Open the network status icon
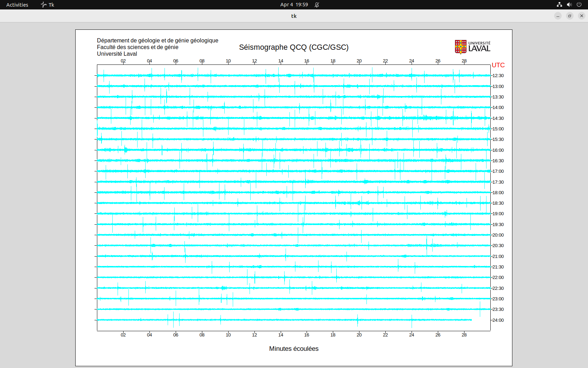 pyautogui.click(x=559, y=5)
